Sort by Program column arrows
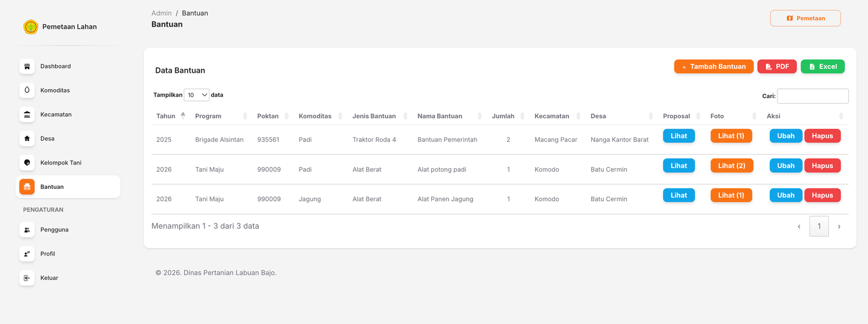The image size is (868, 324). point(245,116)
